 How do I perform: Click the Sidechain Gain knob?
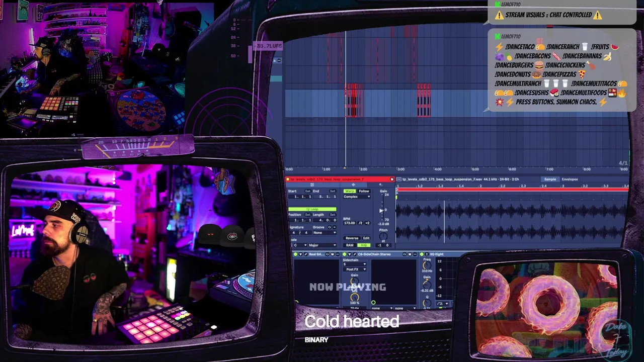tap(355, 282)
